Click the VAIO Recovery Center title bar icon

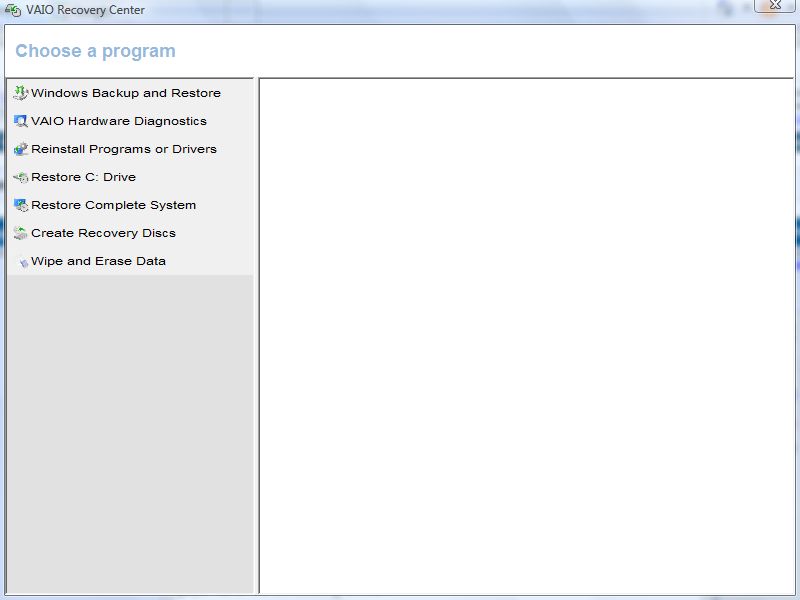coord(13,10)
